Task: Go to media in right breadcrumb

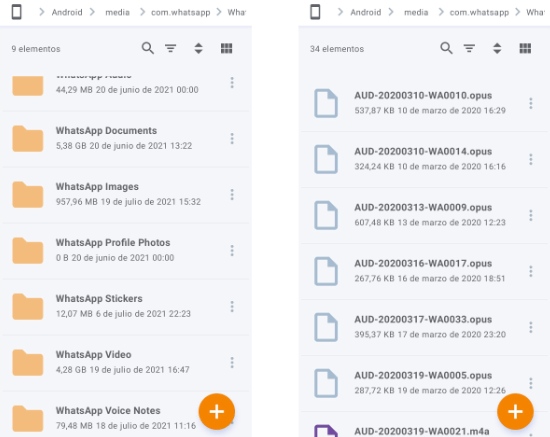Action: [416, 12]
